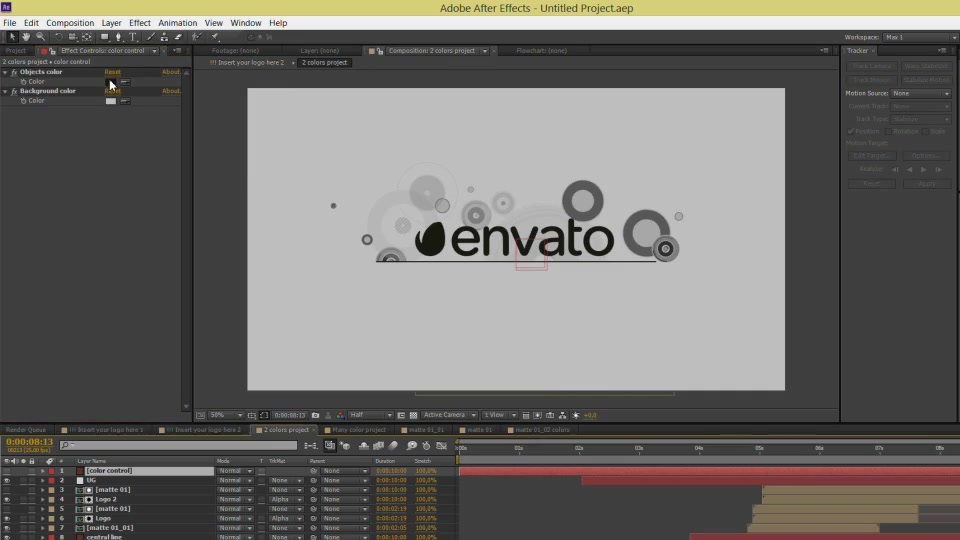960x540 pixels.
Task: Enable motion blur switch in timeline
Action: pos(394,446)
